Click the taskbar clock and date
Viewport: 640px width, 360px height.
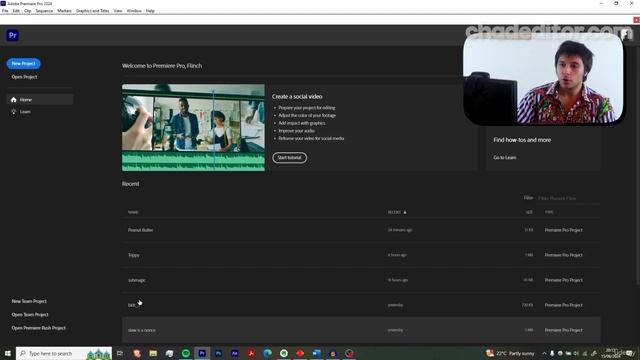point(611,353)
